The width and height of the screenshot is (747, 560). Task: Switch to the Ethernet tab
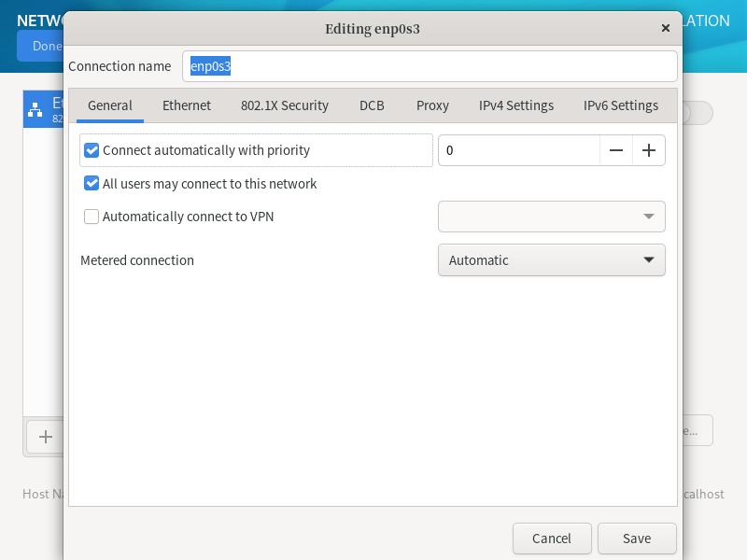pyautogui.click(x=187, y=105)
